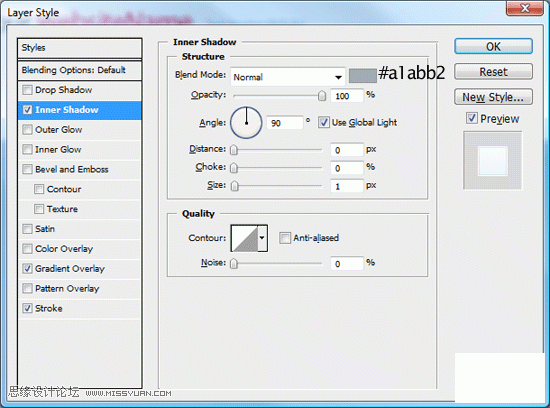Click the Size slider handle
Screen dimensions: 550x408
(234, 186)
